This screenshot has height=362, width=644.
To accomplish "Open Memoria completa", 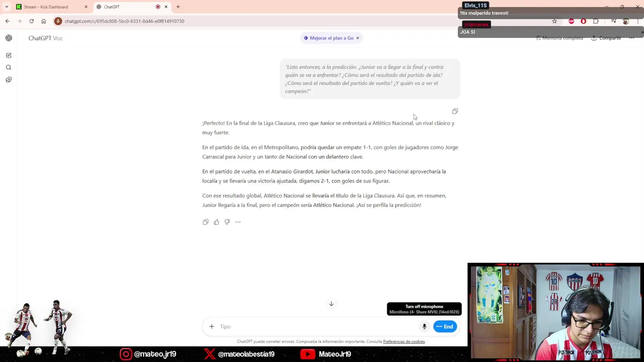I will (x=559, y=38).
